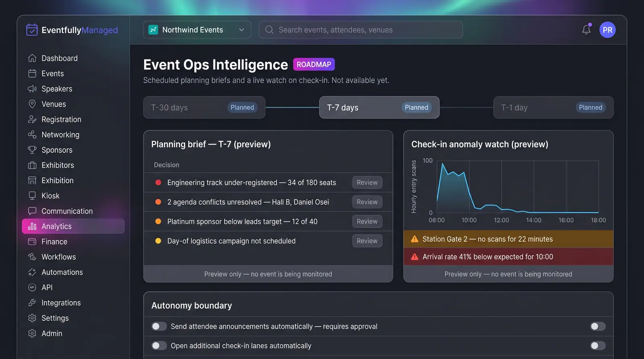Click the Events calendar icon in sidebar

[x=32, y=74]
